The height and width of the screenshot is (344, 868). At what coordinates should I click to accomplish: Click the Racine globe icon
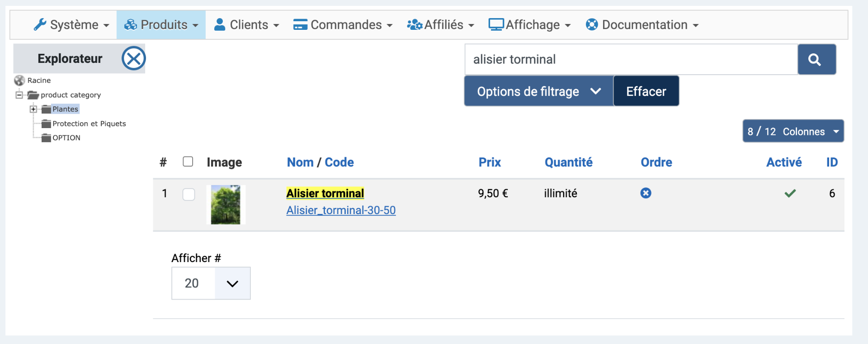(x=19, y=81)
